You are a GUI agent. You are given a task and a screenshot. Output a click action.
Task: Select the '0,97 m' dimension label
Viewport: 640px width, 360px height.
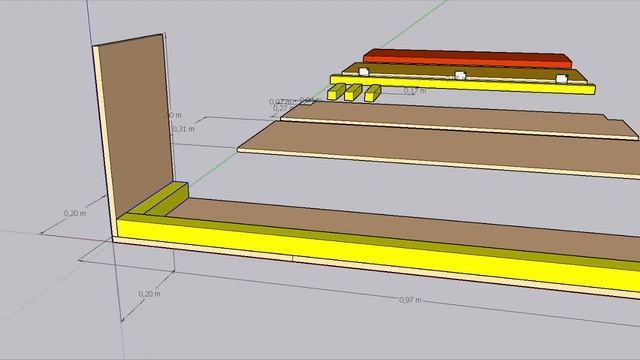[410, 300]
